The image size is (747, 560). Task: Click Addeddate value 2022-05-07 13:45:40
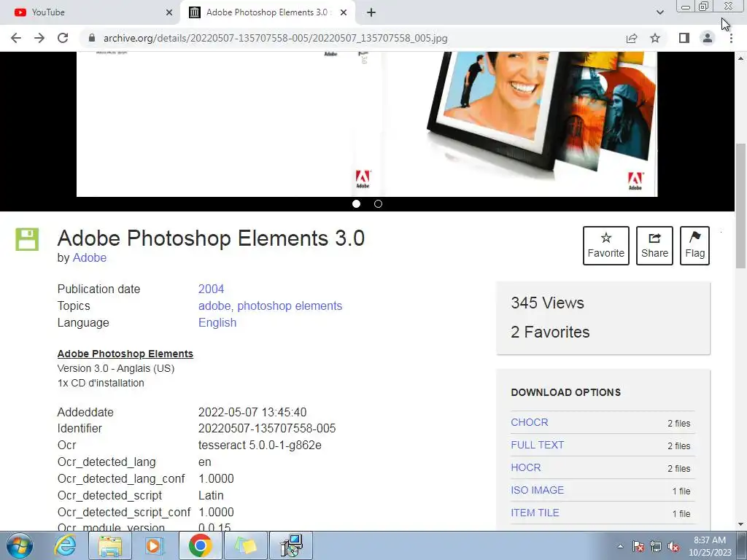(x=252, y=412)
